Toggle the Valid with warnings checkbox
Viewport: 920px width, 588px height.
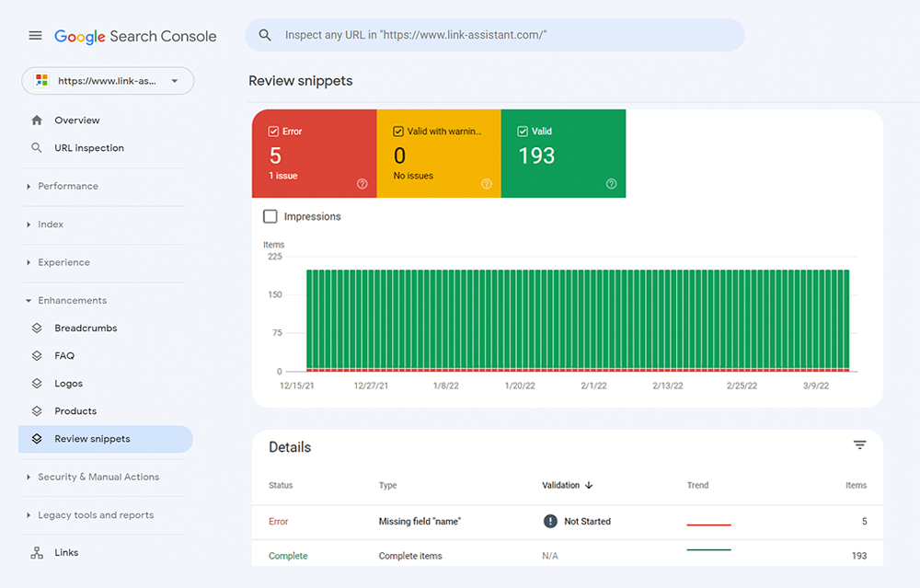[397, 132]
